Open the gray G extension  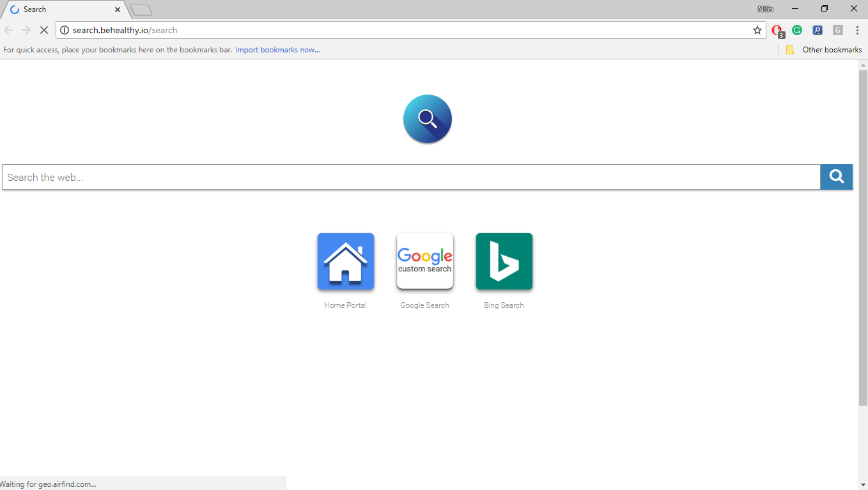pyautogui.click(x=837, y=30)
